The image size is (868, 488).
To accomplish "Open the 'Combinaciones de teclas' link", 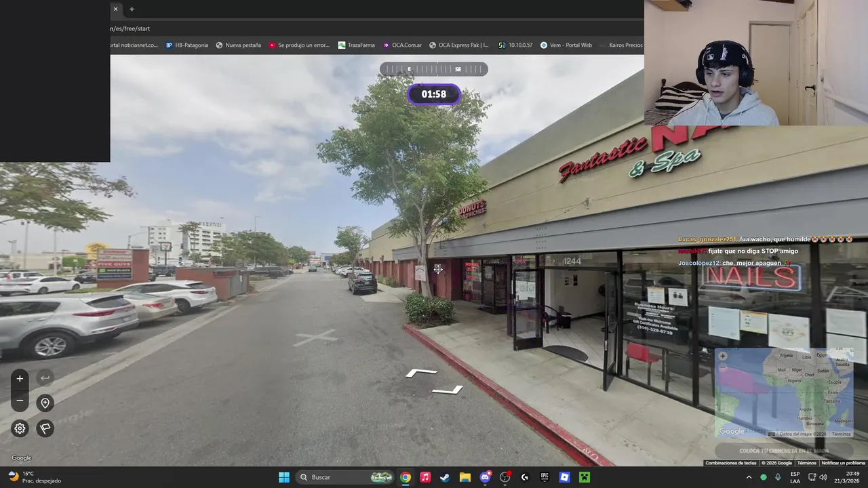I will pos(730,463).
